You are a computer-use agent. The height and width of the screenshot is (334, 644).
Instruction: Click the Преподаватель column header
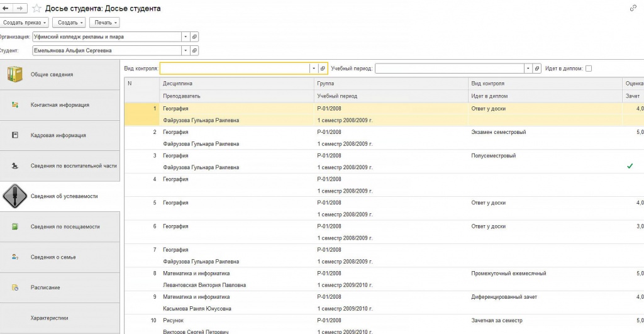(x=236, y=96)
